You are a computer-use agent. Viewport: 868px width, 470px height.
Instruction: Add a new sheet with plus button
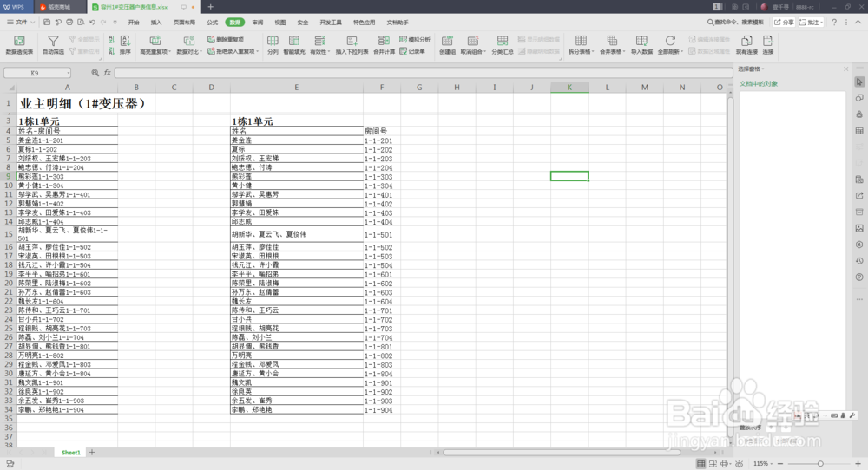pos(92,453)
